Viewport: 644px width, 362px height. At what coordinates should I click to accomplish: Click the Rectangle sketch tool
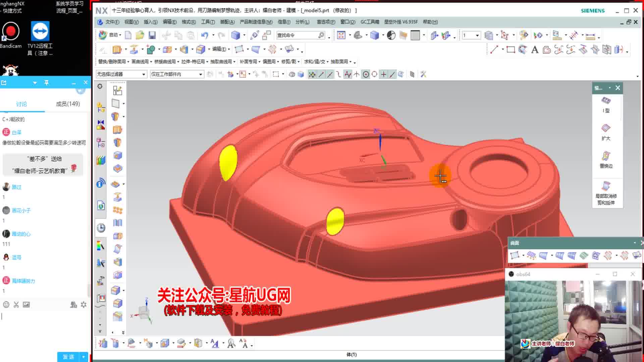pos(511,50)
